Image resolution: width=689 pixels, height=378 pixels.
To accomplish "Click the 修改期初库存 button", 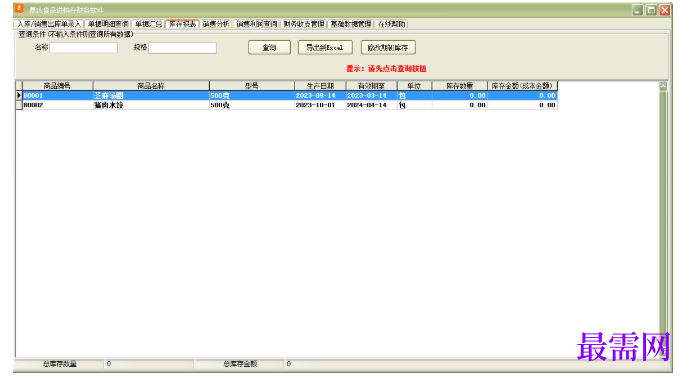I will coord(388,47).
